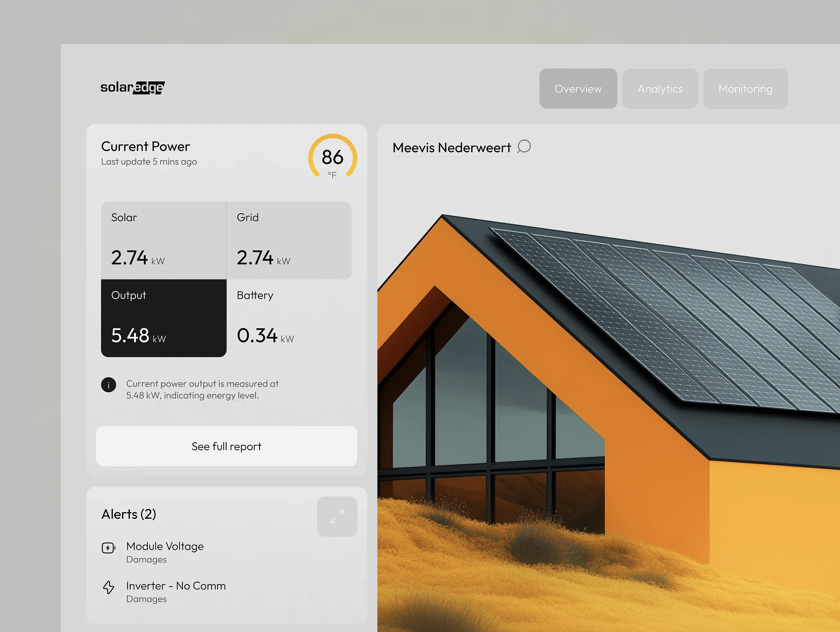
Task: Open the Overview tab
Action: tap(578, 89)
